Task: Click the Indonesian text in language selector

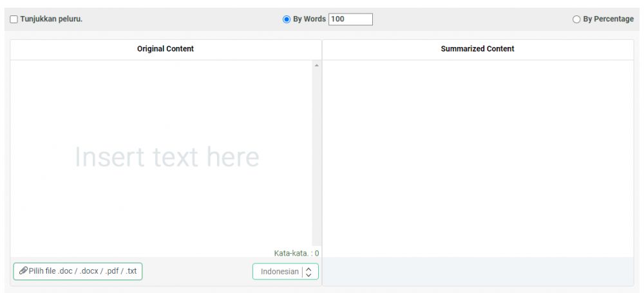Action: [279, 272]
